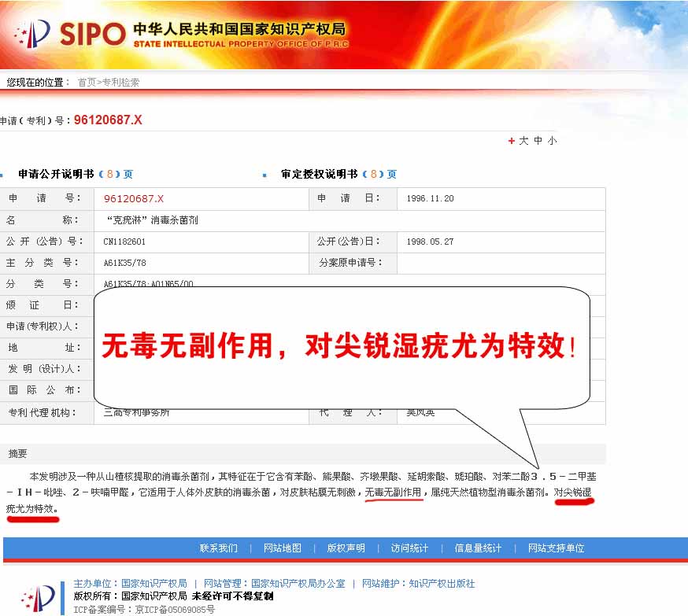The width and height of the screenshot is (688, 616).
Task: Click the 专利代理机构 row label
Action: pyautogui.click(x=43, y=412)
